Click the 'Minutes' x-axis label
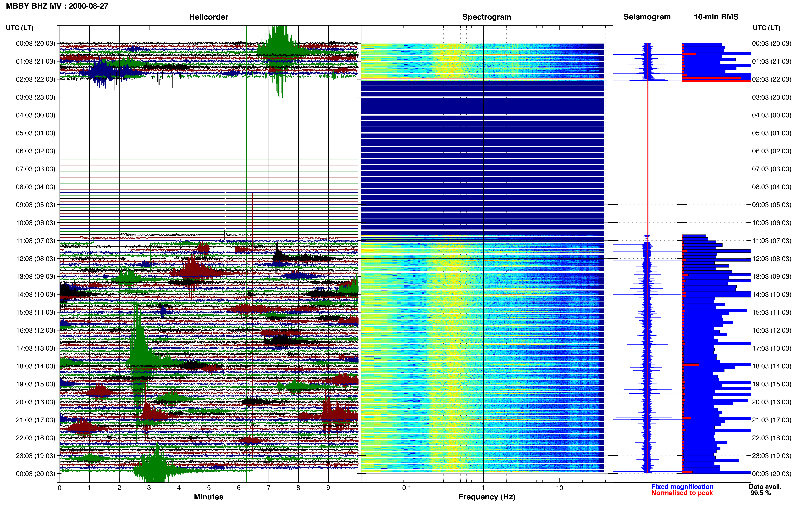Screen dimensions: 812x508 pyautogui.click(x=209, y=497)
